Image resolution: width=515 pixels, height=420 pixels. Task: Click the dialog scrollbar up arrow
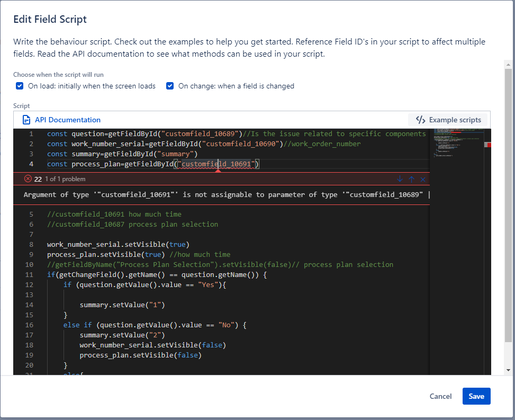(x=509, y=65)
